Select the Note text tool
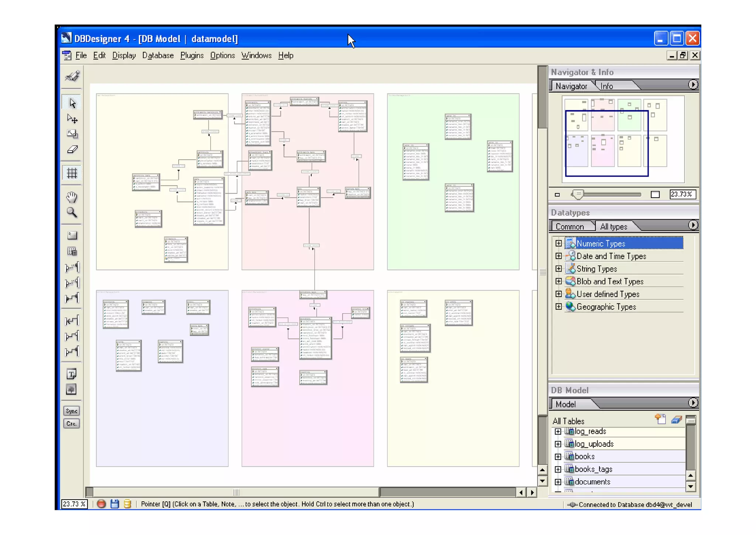The image size is (756, 535). (x=72, y=374)
